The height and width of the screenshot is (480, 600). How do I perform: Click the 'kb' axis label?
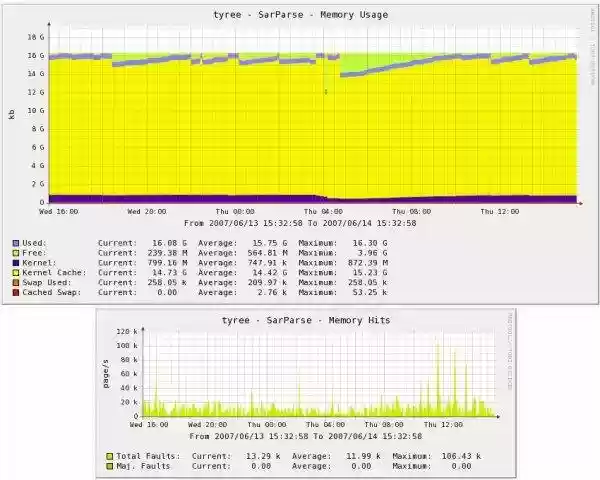click(x=11, y=114)
